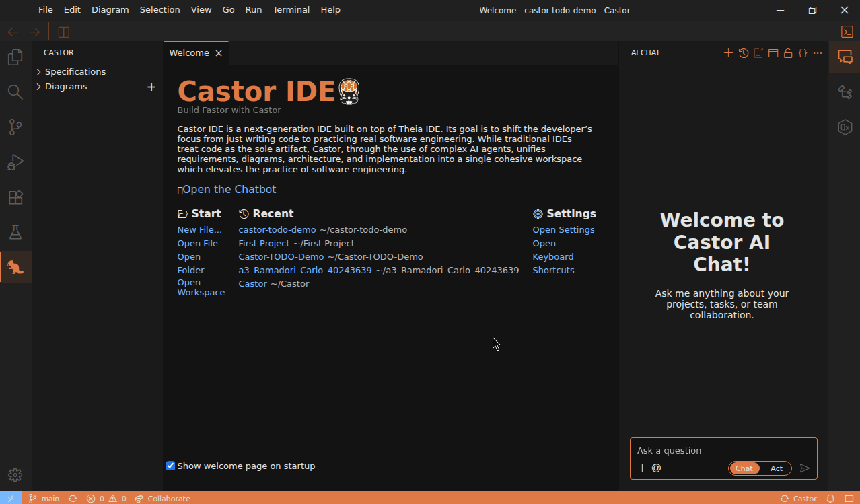Select the Chat mode toggle
Image resolution: width=860 pixels, height=504 pixels.
pos(744,468)
